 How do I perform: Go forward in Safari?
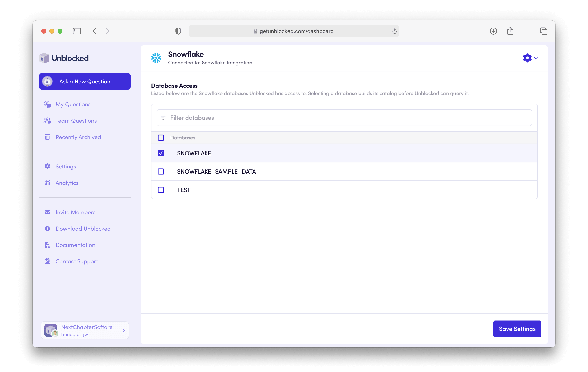tap(107, 31)
